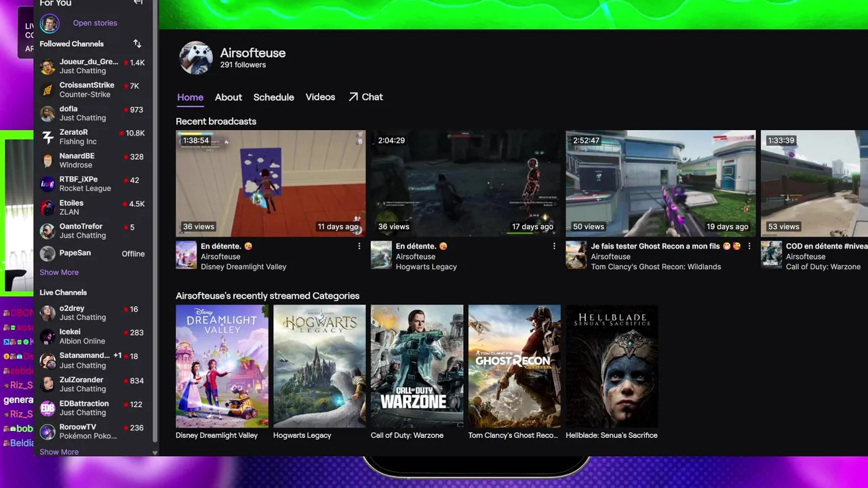
Task: Play the 1:33:39 Warzone broadcast
Action: click(814, 184)
